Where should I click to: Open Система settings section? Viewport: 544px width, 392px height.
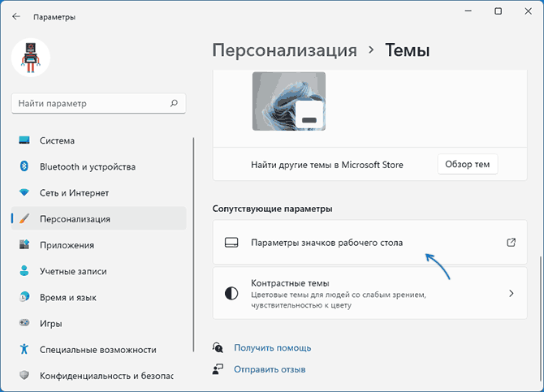[99, 140]
